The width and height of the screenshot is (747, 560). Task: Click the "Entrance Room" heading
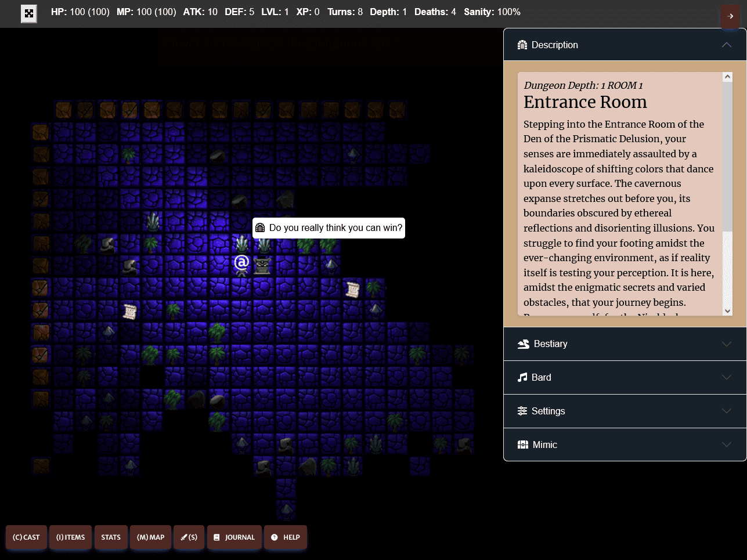(585, 102)
